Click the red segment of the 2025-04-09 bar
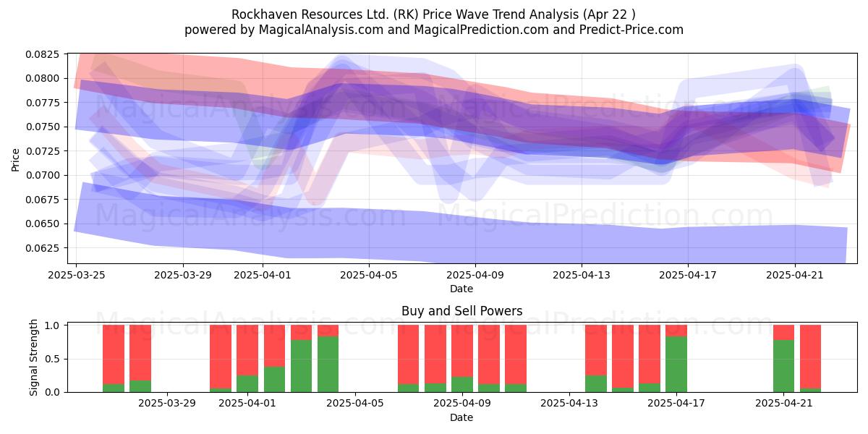 [x=462, y=351]
